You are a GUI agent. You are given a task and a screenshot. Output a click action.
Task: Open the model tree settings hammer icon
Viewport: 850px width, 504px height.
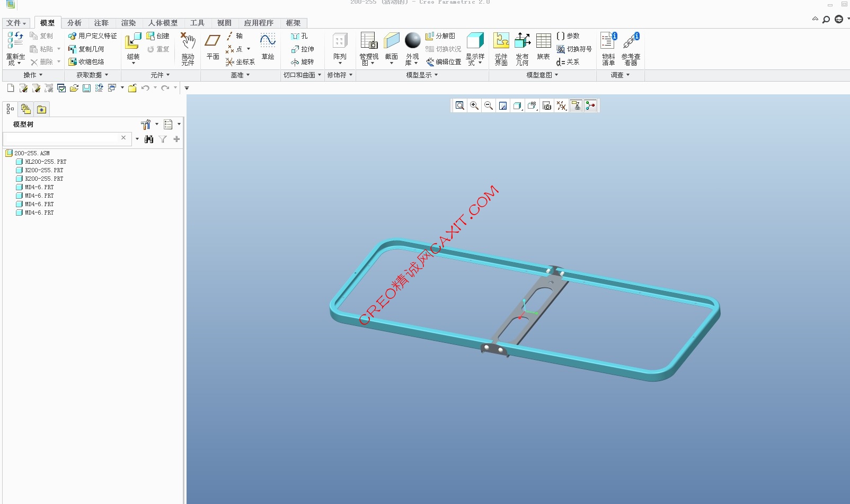(x=146, y=125)
